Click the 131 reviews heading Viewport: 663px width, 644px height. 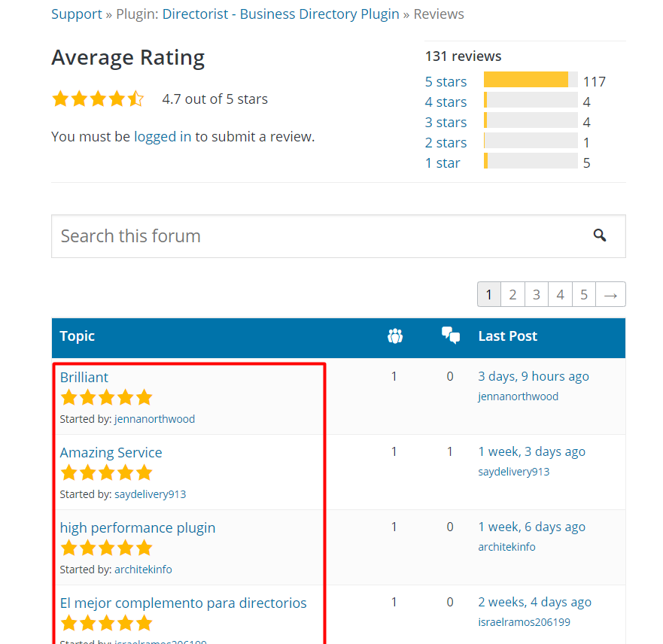(463, 56)
